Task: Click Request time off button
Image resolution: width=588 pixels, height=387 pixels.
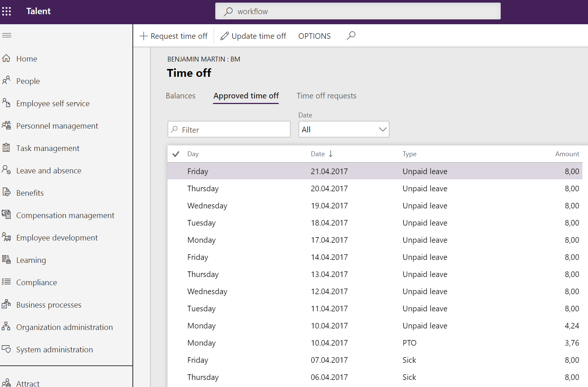Action: pos(173,36)
